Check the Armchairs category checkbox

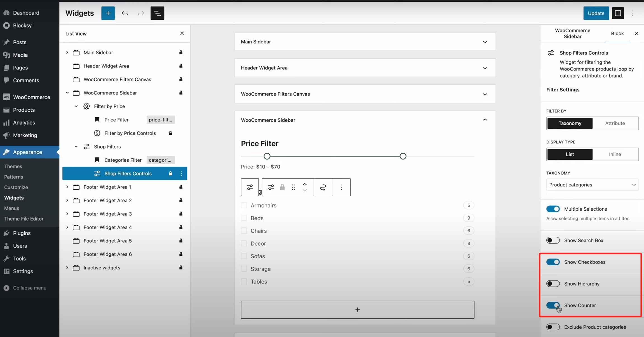(244, 205)
